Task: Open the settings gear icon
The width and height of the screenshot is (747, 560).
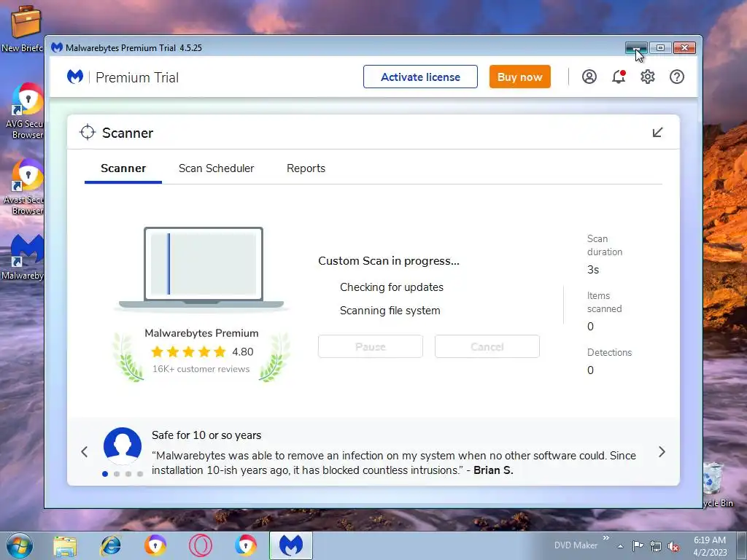Action: pyautogui.click(x=648, y=77)
